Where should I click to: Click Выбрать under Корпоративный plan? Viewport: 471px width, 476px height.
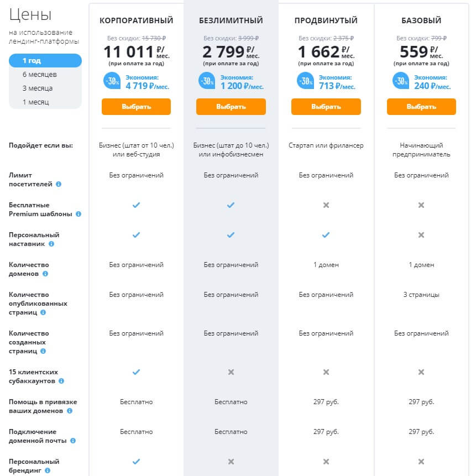click(x=136, y=107)
